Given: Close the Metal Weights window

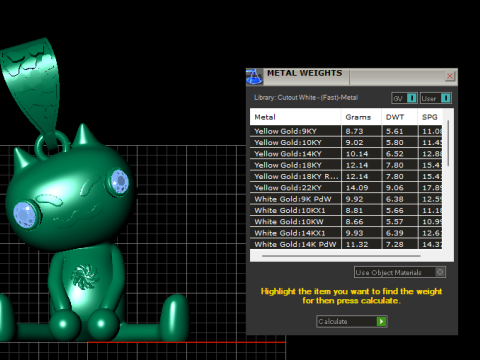Looking at the screenshot, I should point(450,76).
